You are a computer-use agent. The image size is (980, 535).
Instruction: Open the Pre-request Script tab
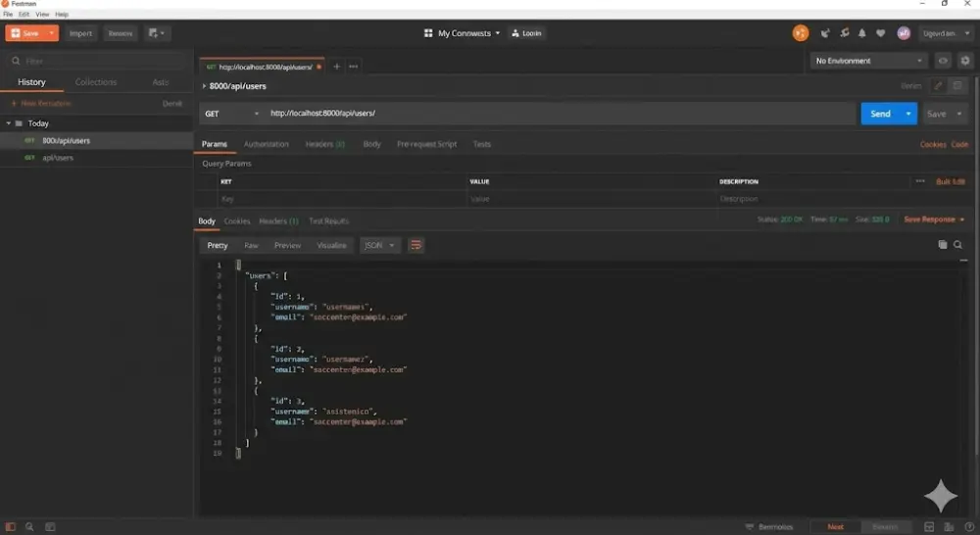point(427,144)
